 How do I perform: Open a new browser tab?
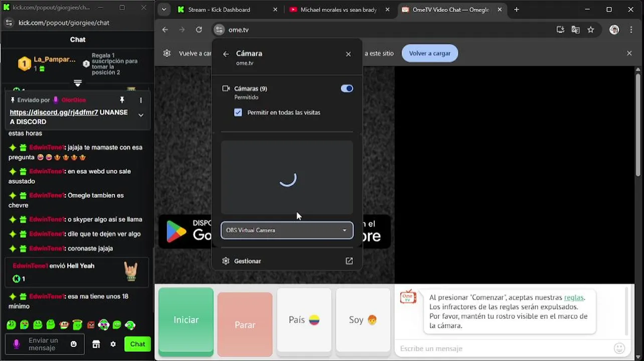(x=516, y=10)
